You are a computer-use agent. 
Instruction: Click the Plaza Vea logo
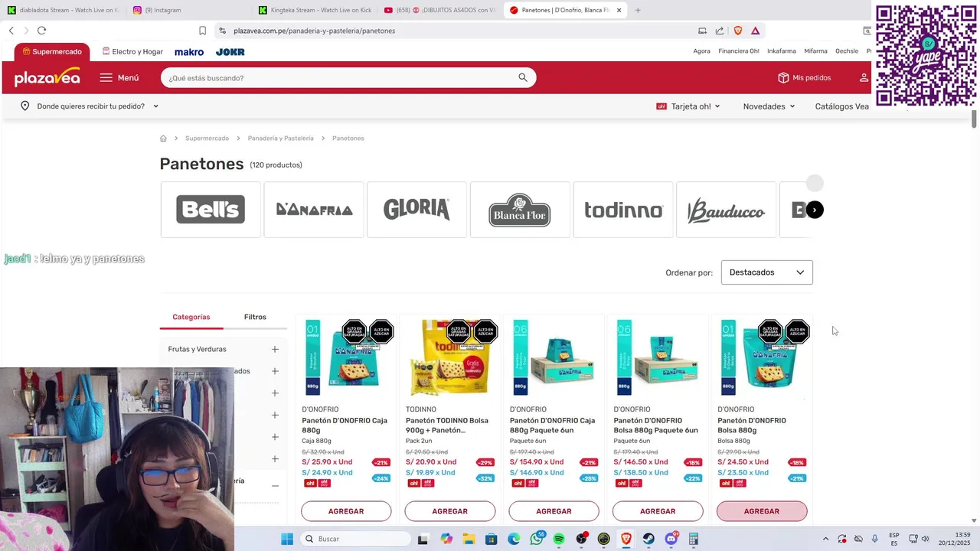(x=47, y=77)
